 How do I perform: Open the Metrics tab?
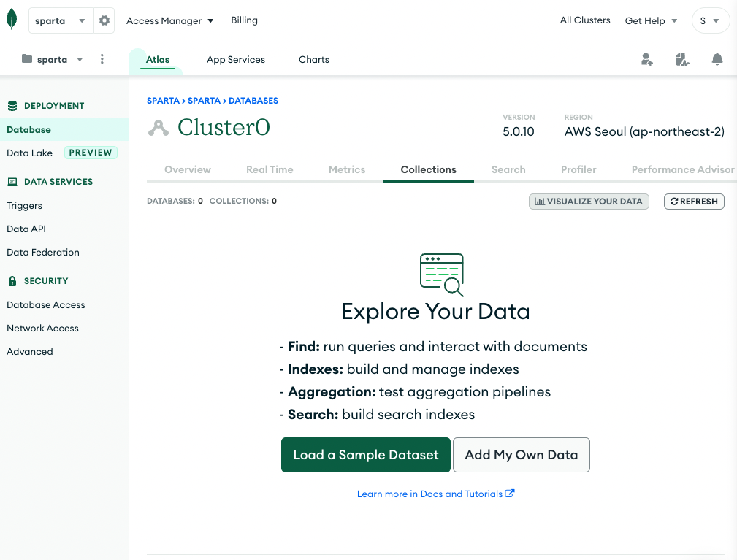347,169
